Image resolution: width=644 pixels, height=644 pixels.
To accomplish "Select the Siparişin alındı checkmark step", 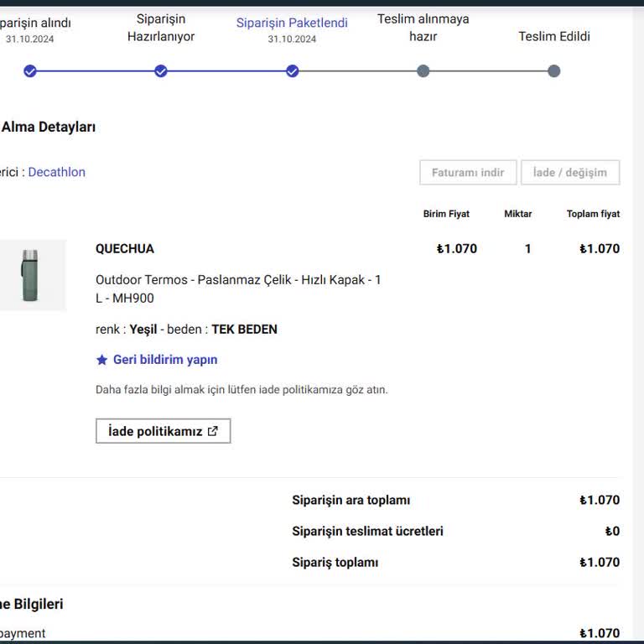I will (x=30, y=71).
